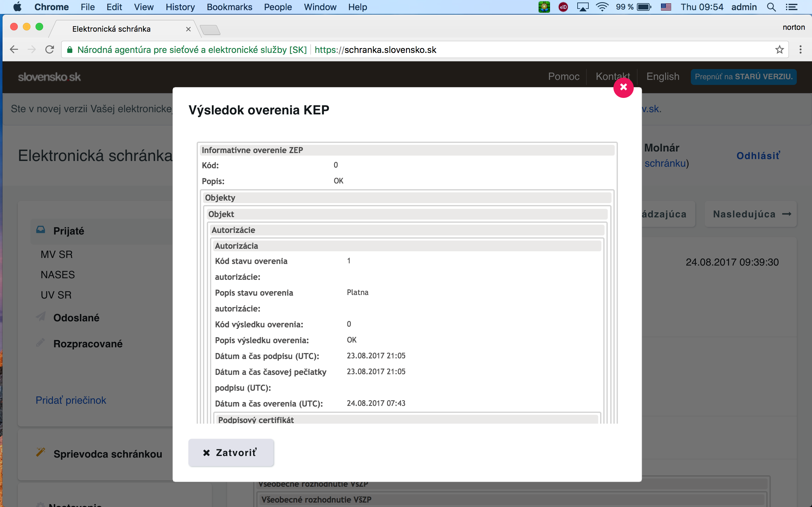Switch site language to English
The height and width of the screenshot is (507, 812).
(663, 76)
